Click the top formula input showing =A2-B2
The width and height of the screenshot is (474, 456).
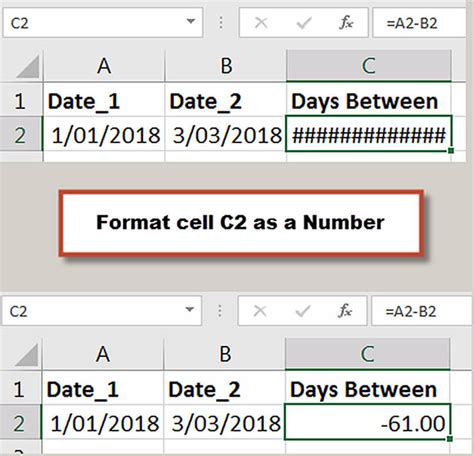419,23
